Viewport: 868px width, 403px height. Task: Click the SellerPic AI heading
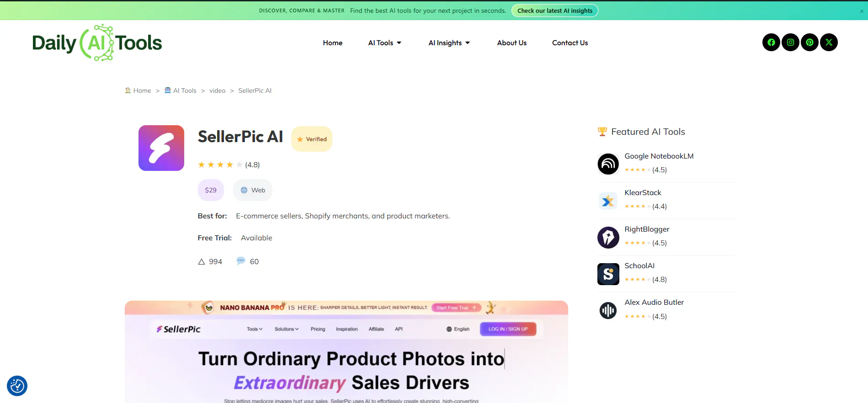[x=240, y=137]
